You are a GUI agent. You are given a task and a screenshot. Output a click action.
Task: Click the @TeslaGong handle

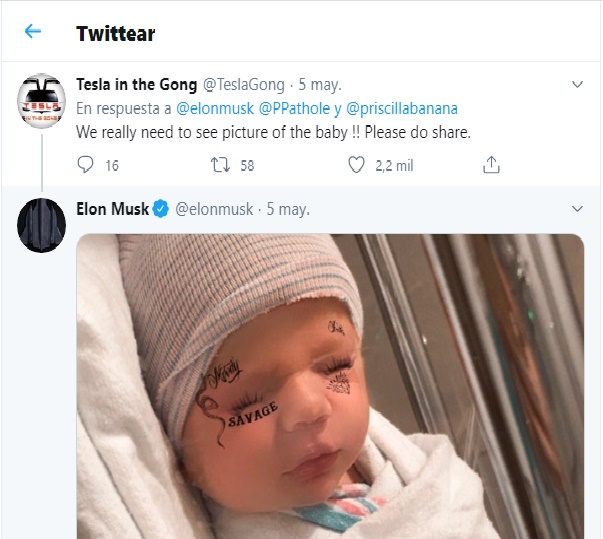tap(244, 84)
